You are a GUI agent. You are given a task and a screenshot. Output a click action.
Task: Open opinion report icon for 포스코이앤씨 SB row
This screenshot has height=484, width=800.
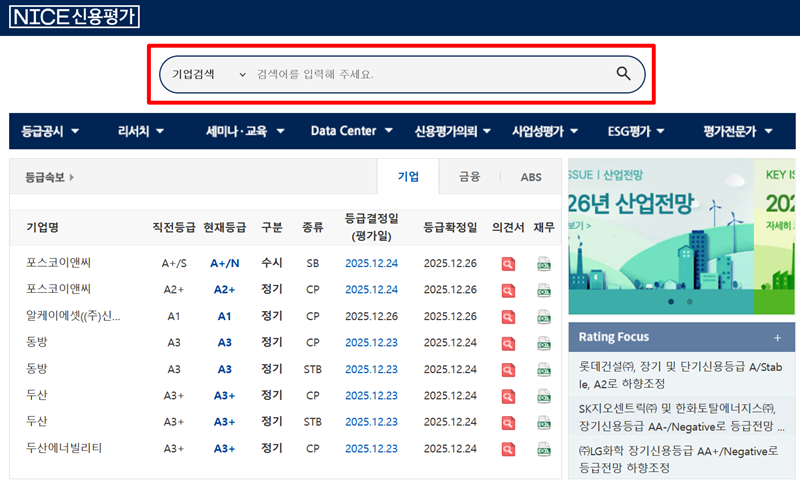pos(508,264)
